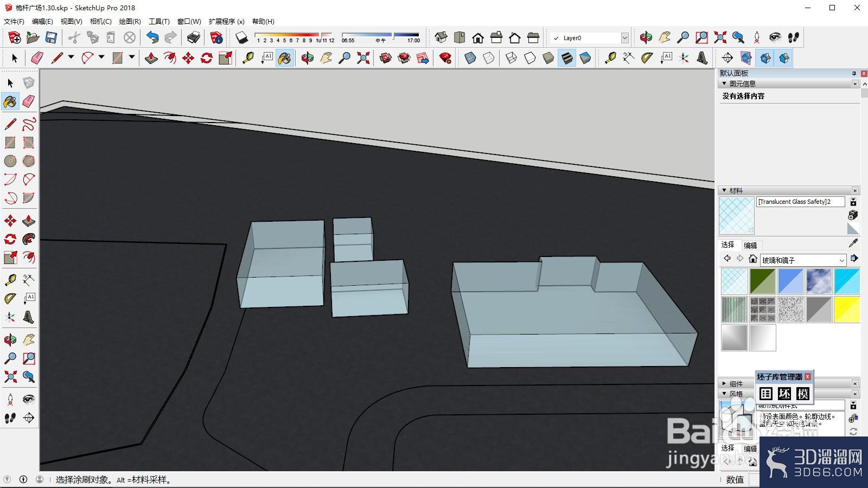Open the Rectangle tool dropdown arrow

pyautogui.click(x=132, y=57)
